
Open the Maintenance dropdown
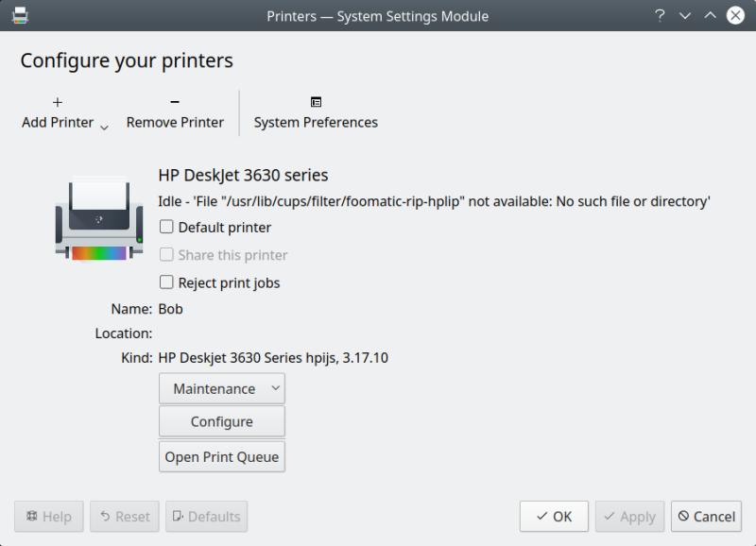point(221,388)
